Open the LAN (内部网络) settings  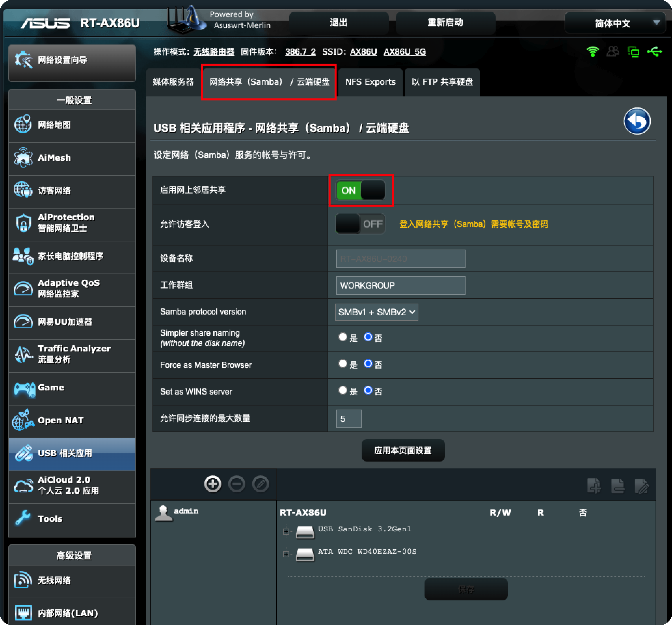click(72, 612)
